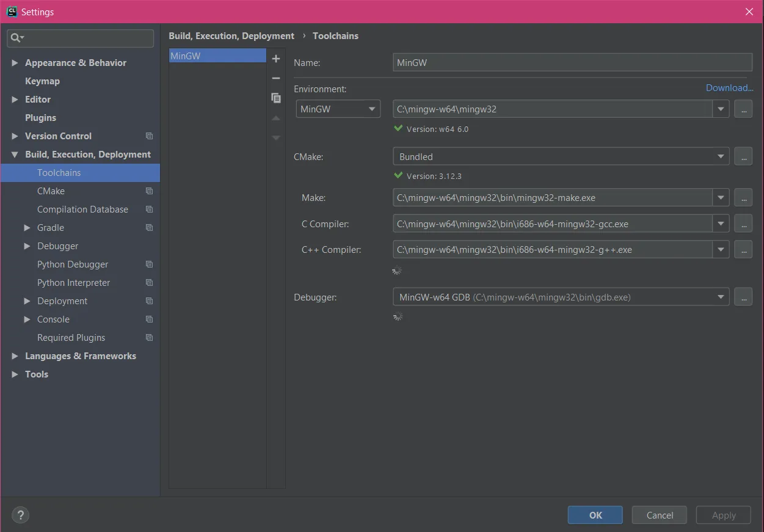The image size is (764, 532).
Task: Click project-level icon next to Console
Action: 150,319
